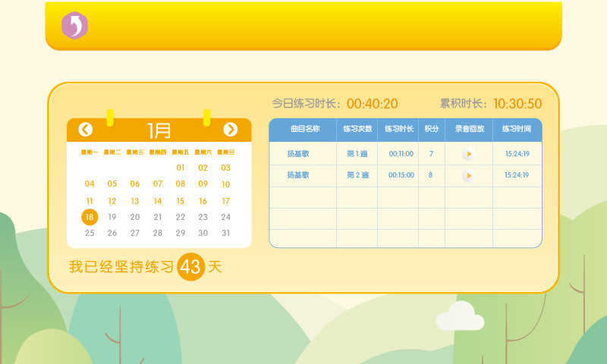Select highlighted date 18 in calendar
The image size is (607, 364).
pos(90,217)
